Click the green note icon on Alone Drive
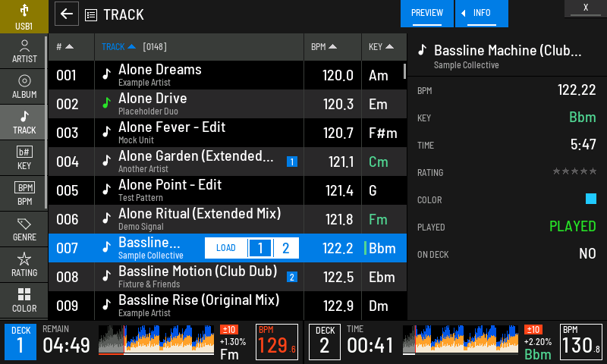The width and height of the screenshot is (607, 364). point(106,103)
